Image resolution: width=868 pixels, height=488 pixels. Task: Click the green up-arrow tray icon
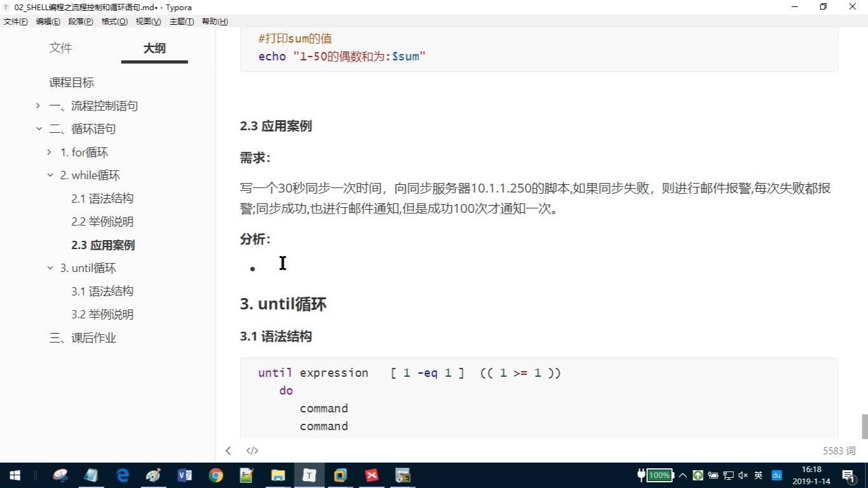[698, 475]
